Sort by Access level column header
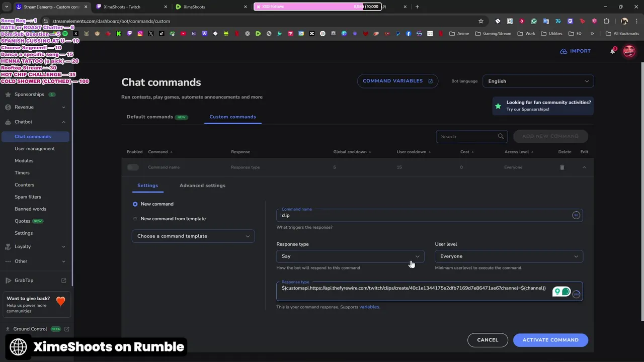Image resolution: width=644 pixels, height=362 pixels. tap(519, 152)
